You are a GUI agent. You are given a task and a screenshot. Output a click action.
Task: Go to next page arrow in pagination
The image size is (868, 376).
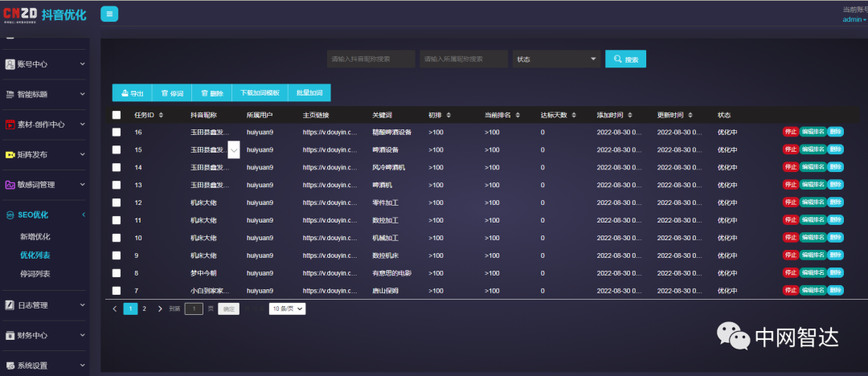click(160, 309)
